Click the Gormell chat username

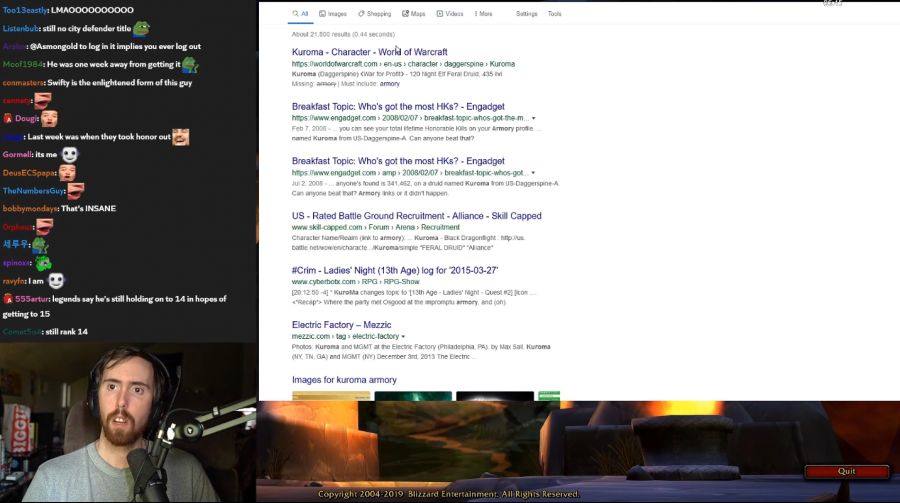click(17, 154)
